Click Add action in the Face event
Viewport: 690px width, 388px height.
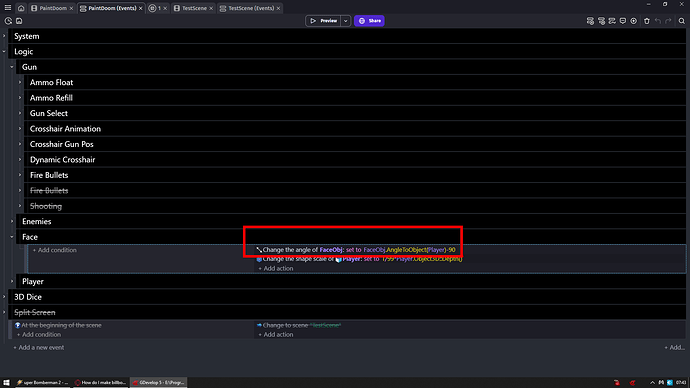(x=275, y=268)
